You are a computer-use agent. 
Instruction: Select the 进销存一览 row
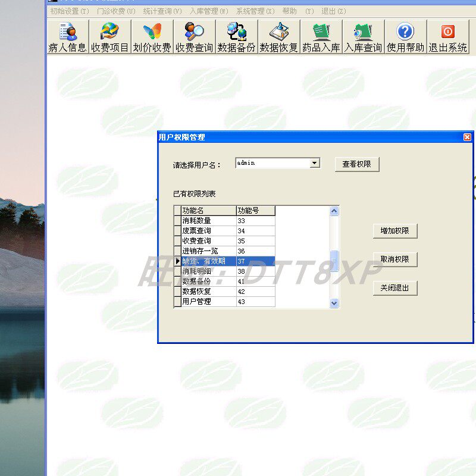[x=225, y=251]
